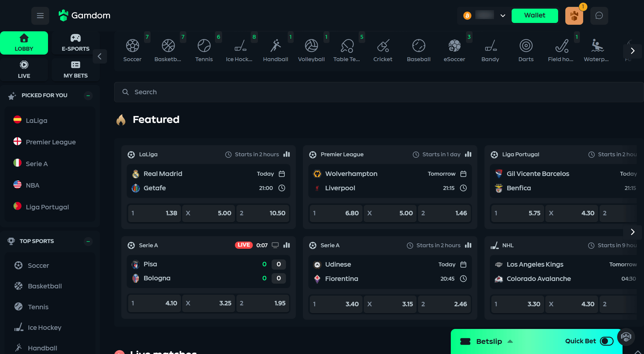Screen dimensions: 644x354
Task: Select the eSoccer sport icon
Action: click(x=454, y=50)
